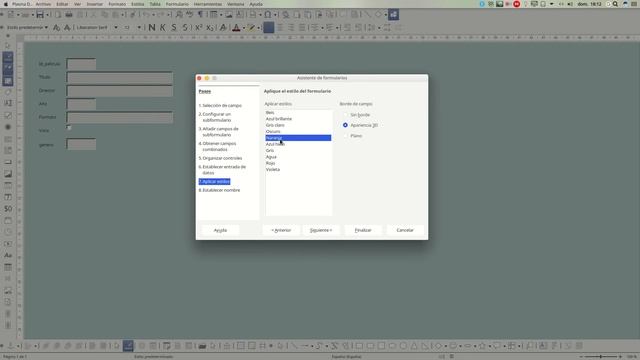The image size is (640, 360).
Task: Go to step 5 Organizar controles
Action: pyautogui.click(x=220, y=158)
